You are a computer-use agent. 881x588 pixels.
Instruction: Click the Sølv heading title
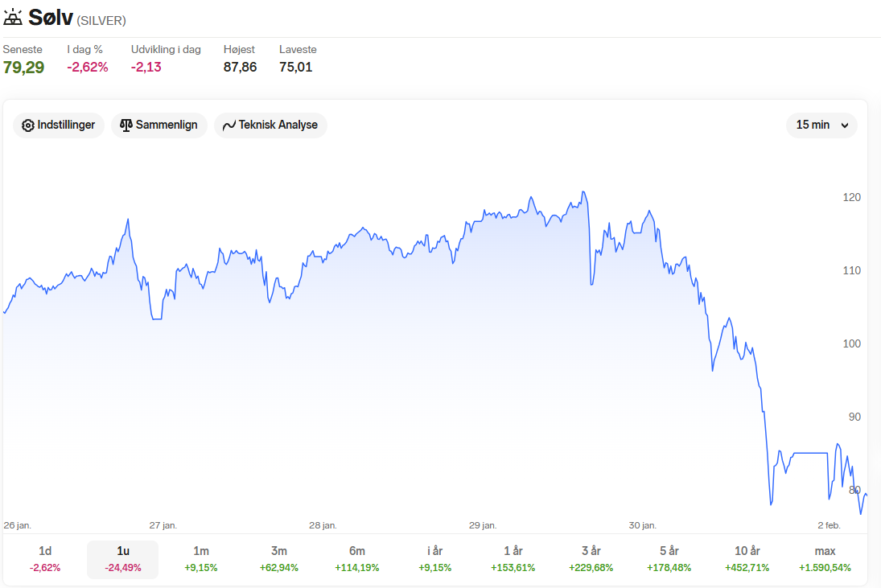coord(51,18)
